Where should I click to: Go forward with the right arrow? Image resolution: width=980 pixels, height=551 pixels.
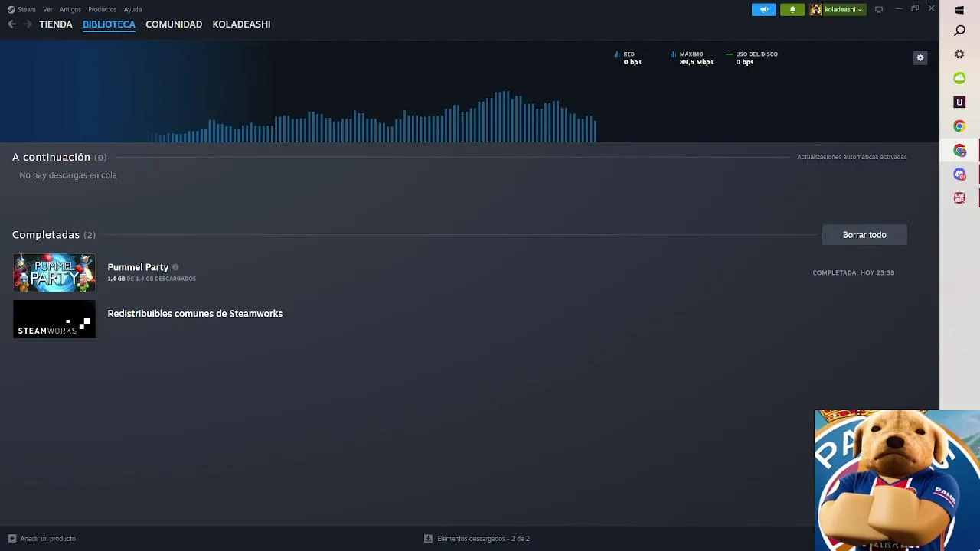[x=28, y=24]
